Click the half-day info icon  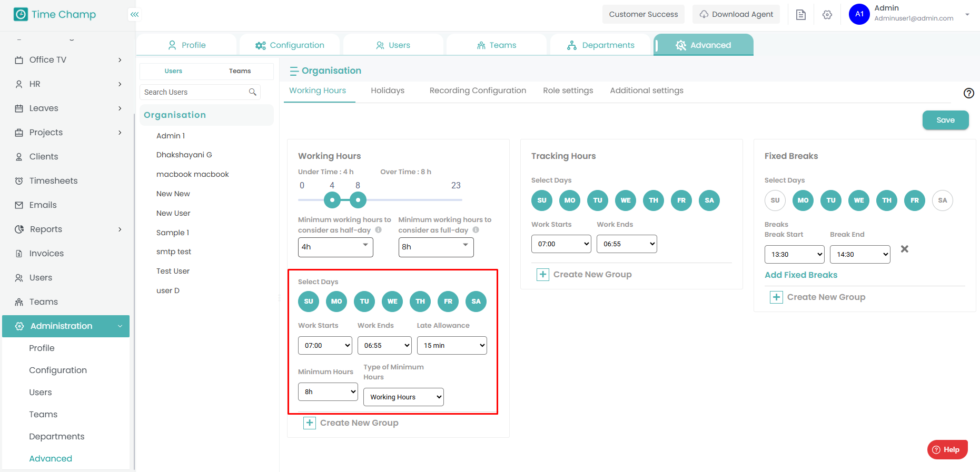[378, 230]
